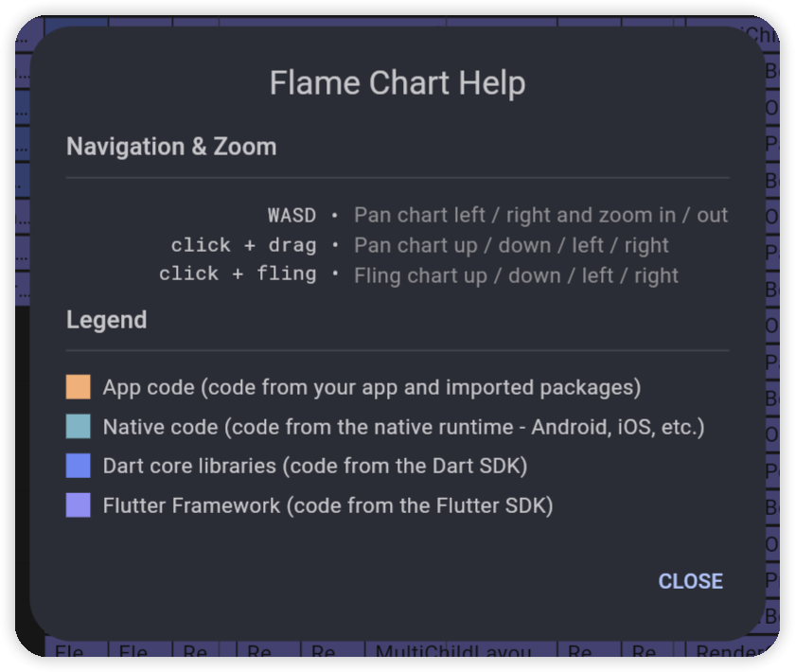Click 'Pan chart up / down' description text

(x=511, y=245)
